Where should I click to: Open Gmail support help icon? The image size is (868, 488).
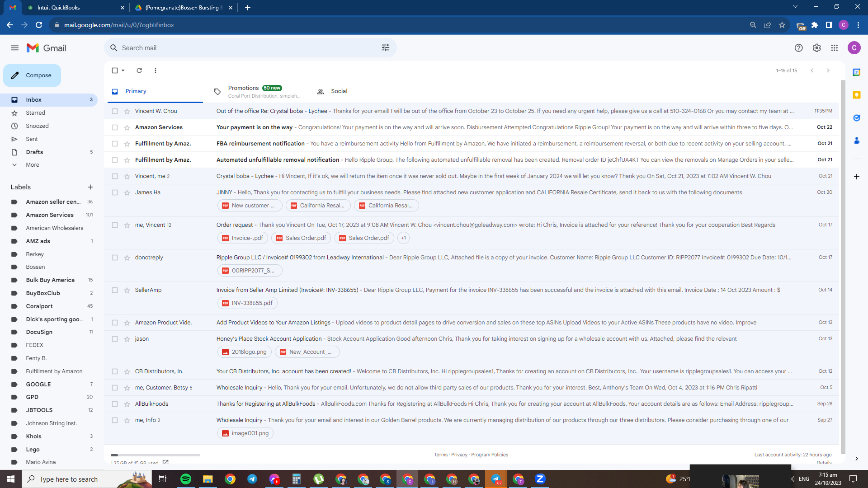[x=799, y=48]
